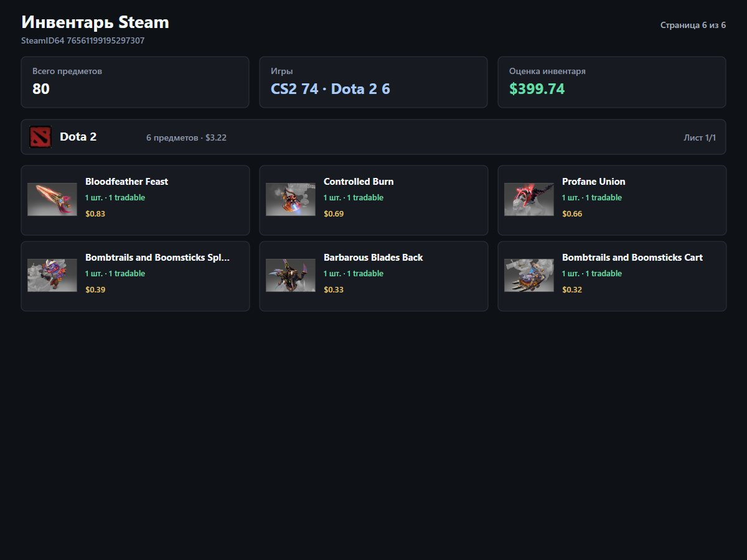747x560 pixels.
Task: Click the $0.66 price of Profane Union
Action: point(572,213)
